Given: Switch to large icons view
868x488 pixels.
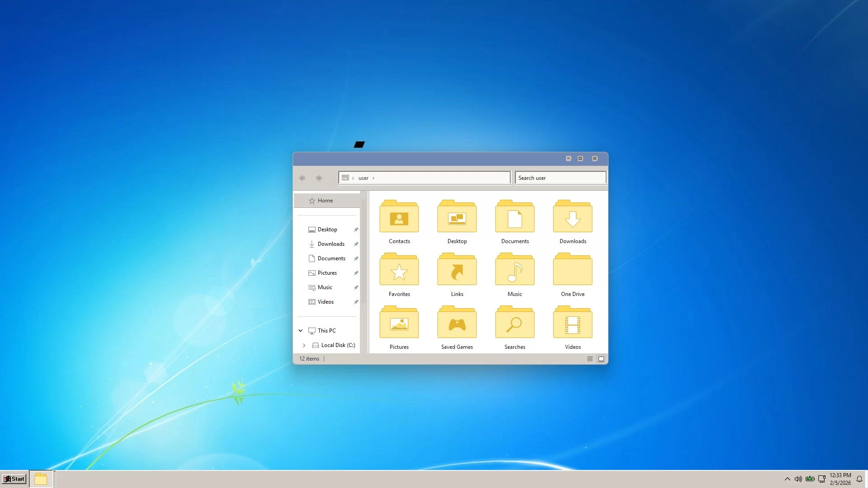Looking at the screenshot, I should [x=601, y=359].
